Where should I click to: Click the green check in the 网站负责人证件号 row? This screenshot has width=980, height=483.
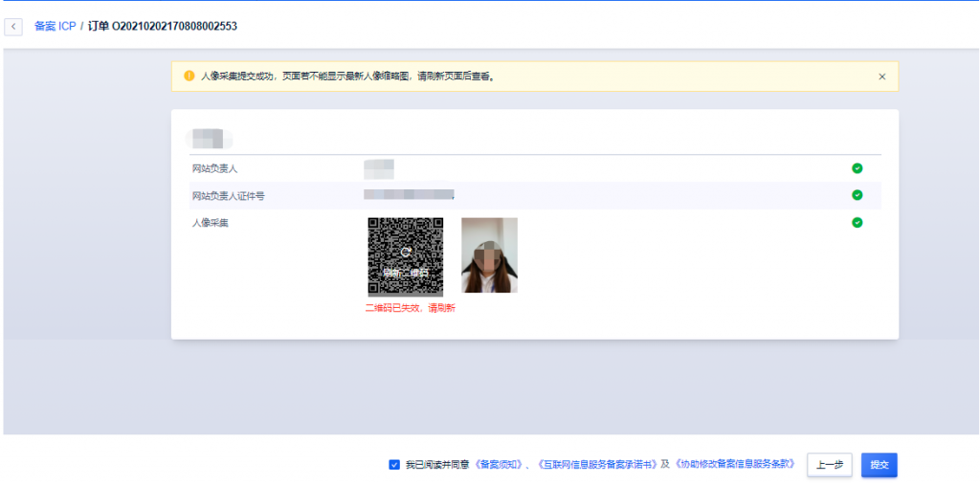(857, 195)
